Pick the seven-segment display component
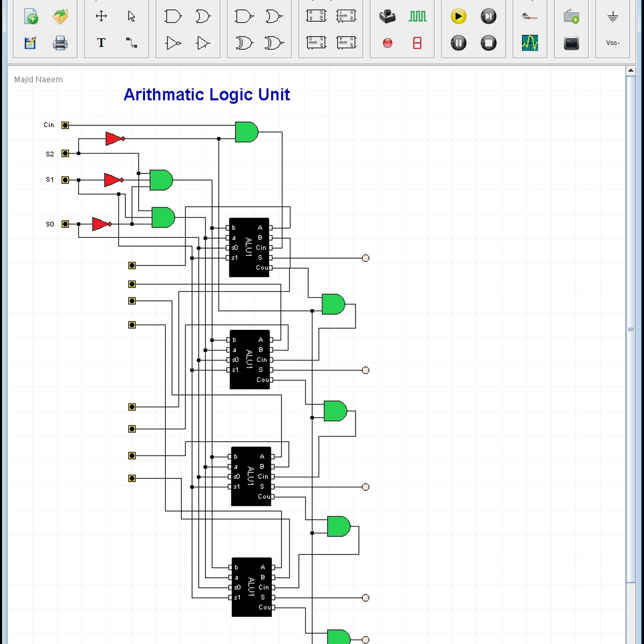Screen dimensions: 644x644 [x=417, y=43]
